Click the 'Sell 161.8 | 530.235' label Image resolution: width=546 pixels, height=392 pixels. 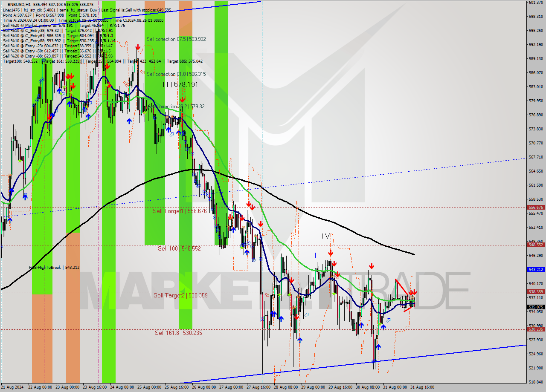(178, 333)
